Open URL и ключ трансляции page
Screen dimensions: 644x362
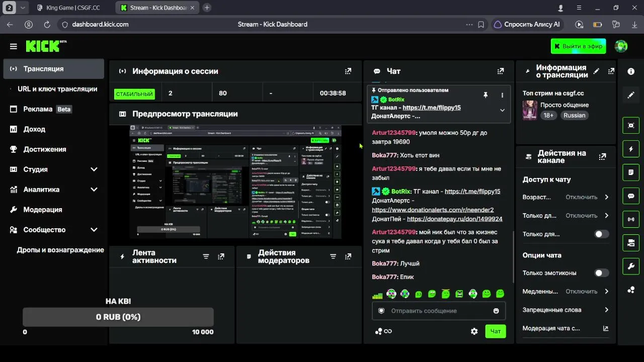[x=54, y=89]
